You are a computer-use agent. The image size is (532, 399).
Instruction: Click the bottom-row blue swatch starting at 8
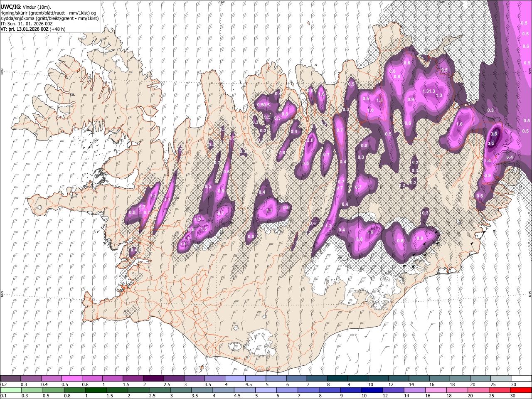pos(329,390)
